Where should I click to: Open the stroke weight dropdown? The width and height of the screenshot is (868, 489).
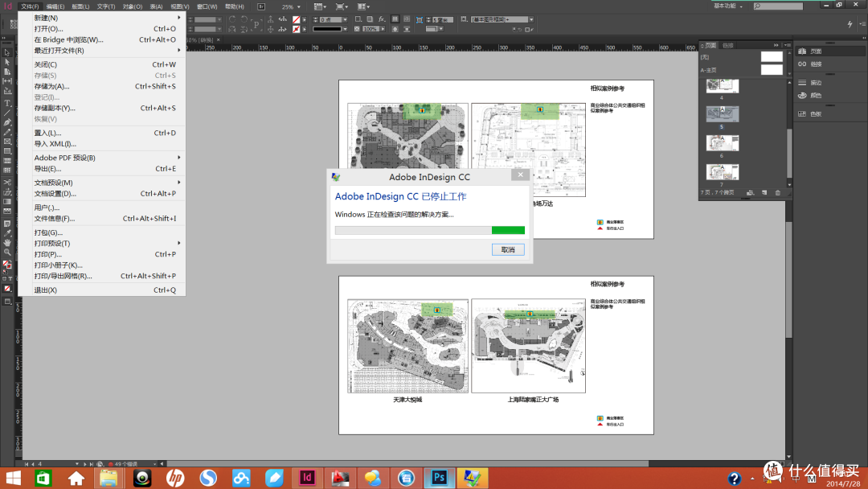345,19
